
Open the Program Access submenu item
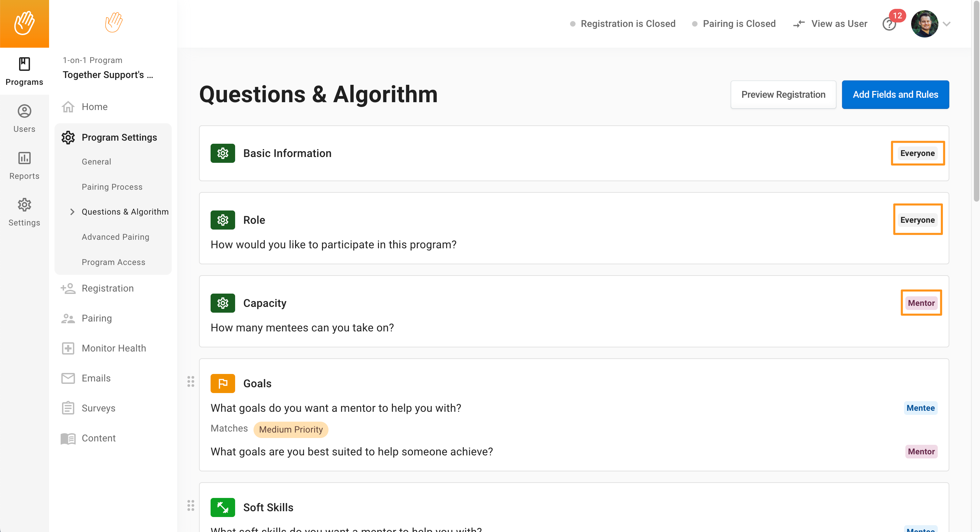tap(113, 262)
